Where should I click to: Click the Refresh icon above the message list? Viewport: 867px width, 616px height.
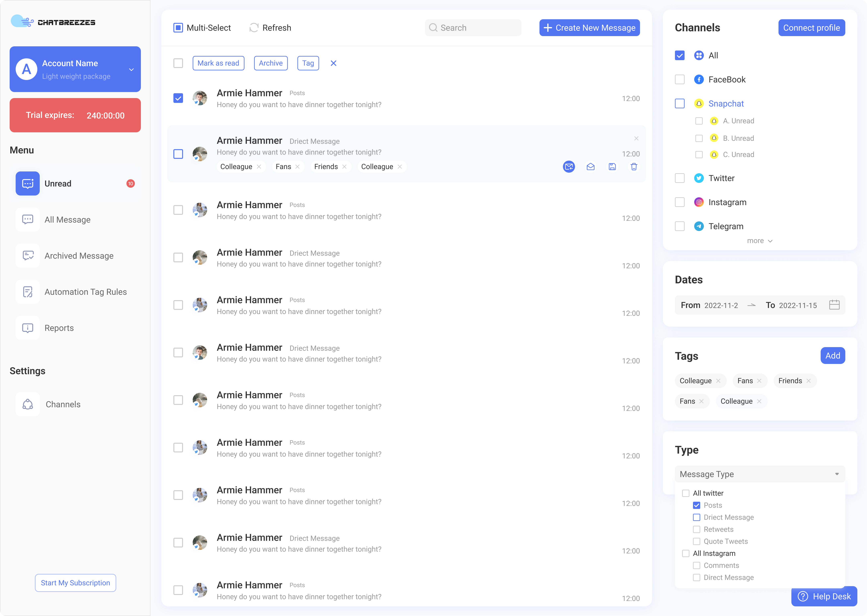(x=253, y=27)
